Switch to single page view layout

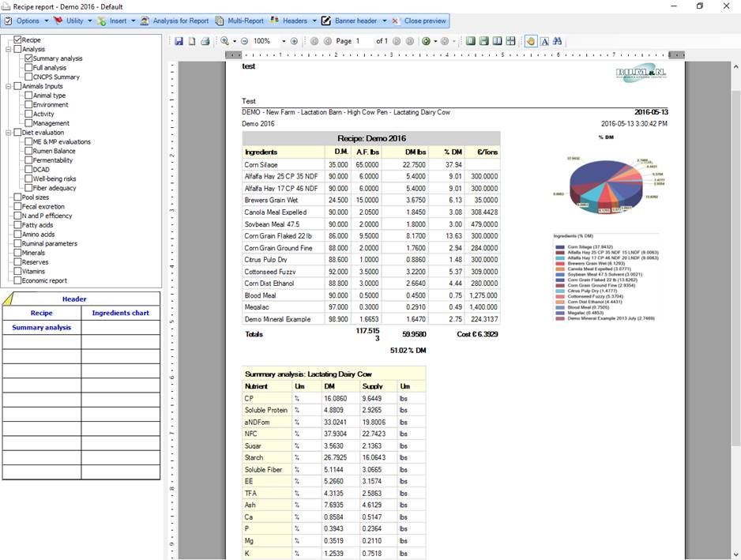tap(470, 41)
